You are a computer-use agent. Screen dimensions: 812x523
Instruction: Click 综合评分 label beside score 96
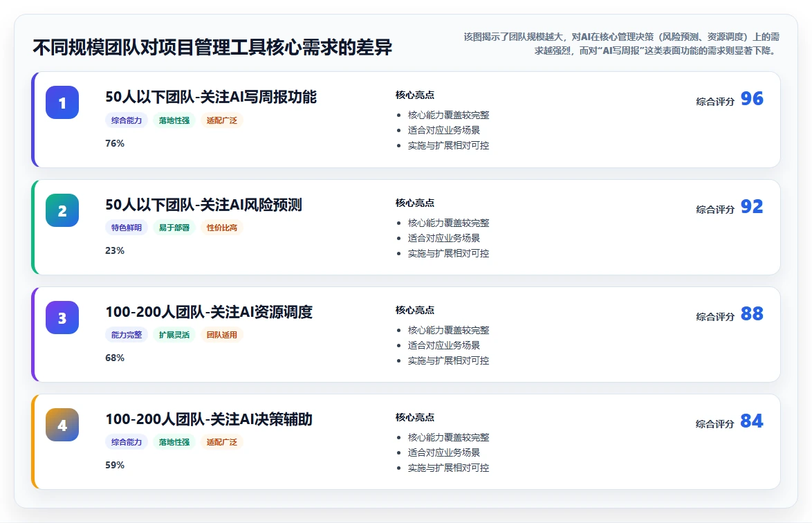(715, 102)
